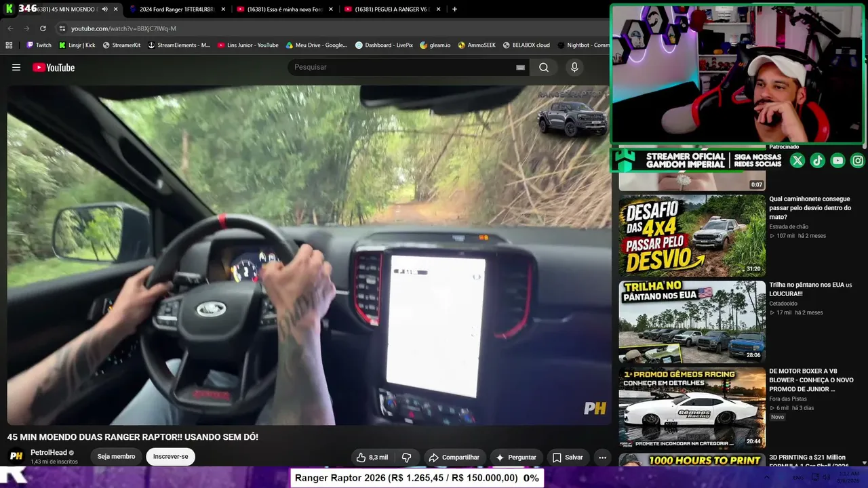Screen dimensions: 868x488
Task: Click the search magnifier button
Action: pos(544,67)
